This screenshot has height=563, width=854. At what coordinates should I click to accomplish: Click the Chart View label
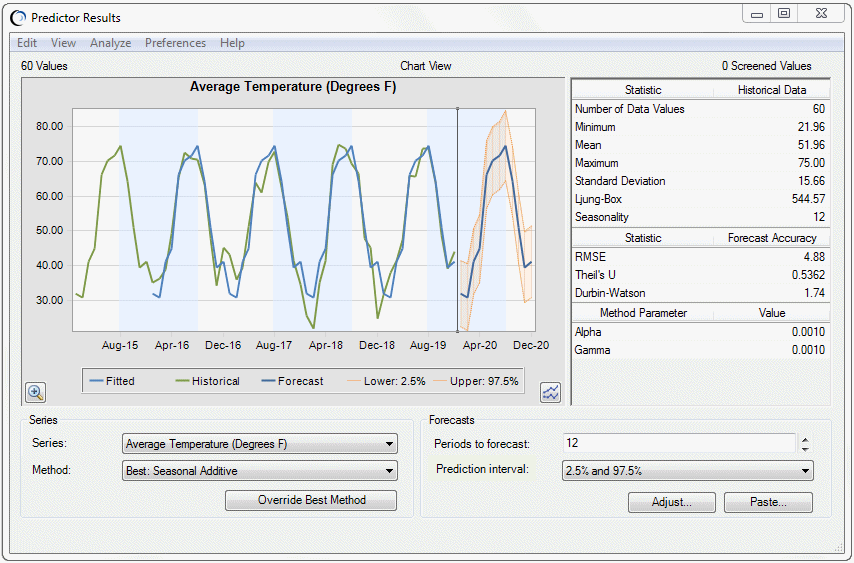point(426,66)
